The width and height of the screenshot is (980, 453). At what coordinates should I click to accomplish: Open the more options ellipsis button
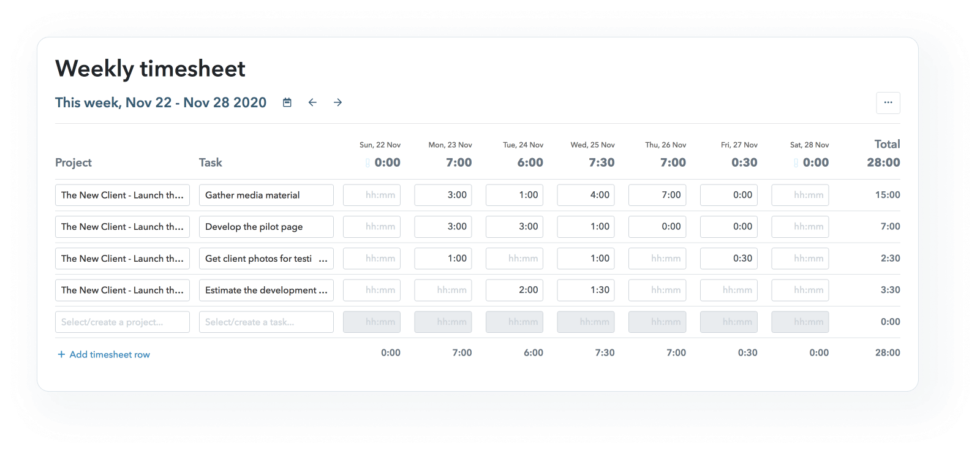[888, 103]
